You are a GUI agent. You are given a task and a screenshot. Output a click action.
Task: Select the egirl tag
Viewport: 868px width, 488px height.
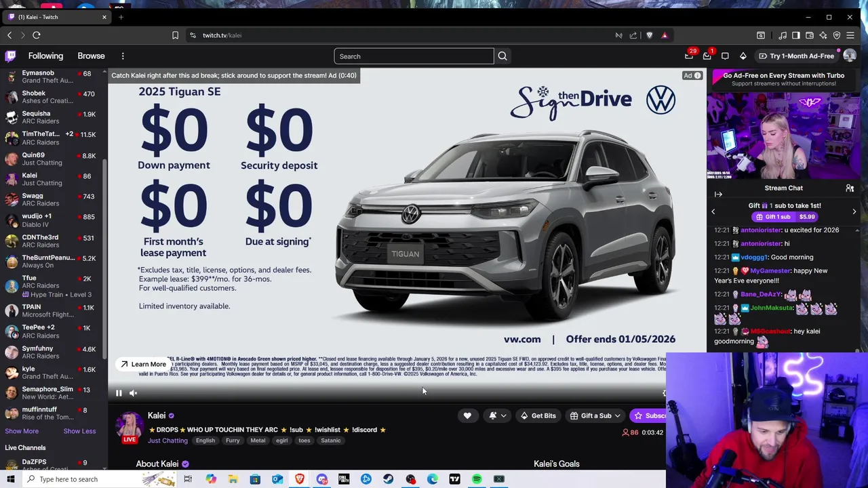click(281, 441)
